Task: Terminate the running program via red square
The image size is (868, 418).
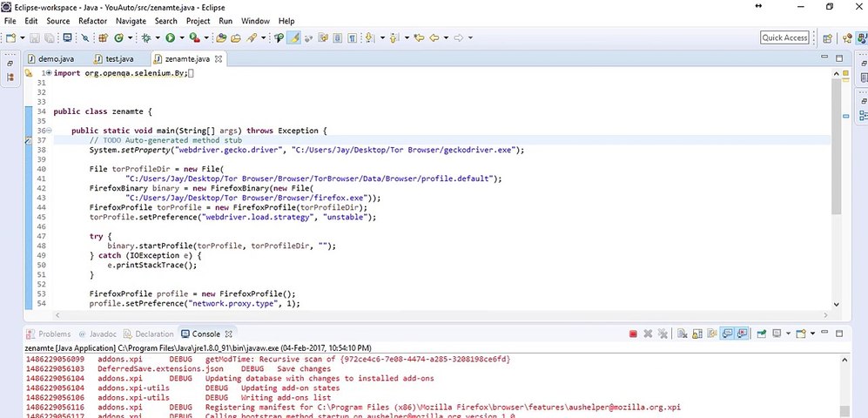Action: [633, 334]
